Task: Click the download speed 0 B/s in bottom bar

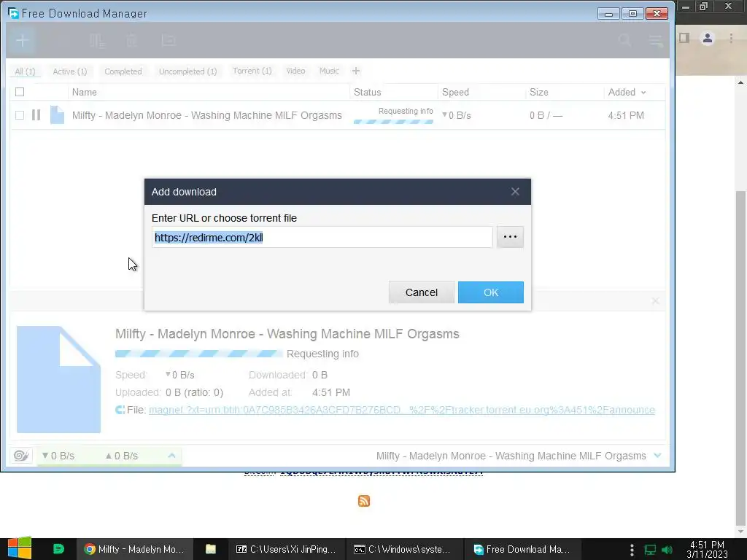Action: [x=58, y=456]
